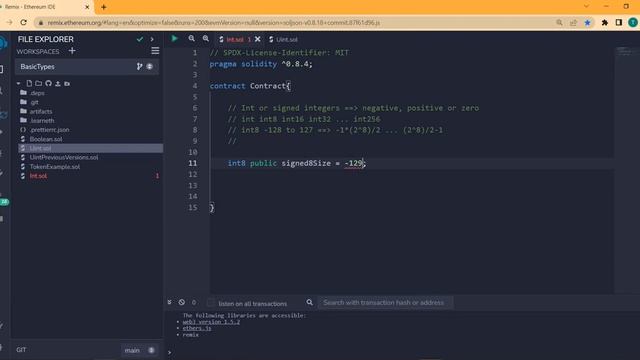The height and width of the screenshot is (360, 640).
Task: Enable listen on all transactions checkbox
Action: [x=211, y=303]
